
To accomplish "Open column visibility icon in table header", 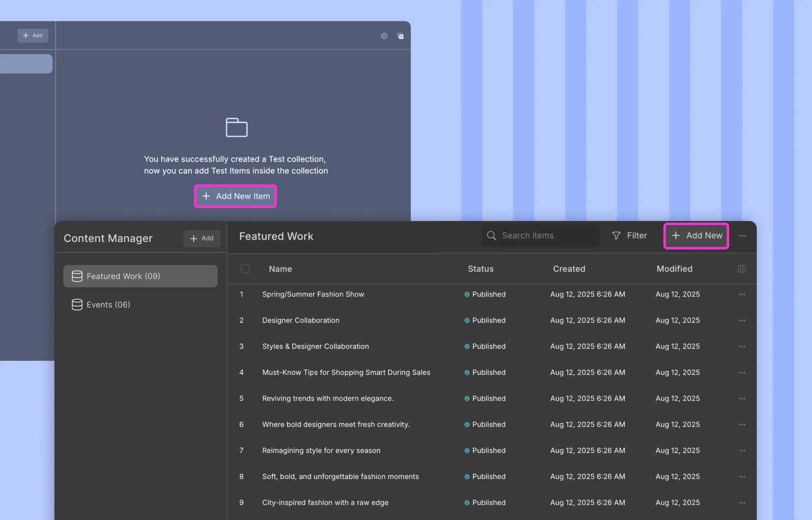I will 742,269.
